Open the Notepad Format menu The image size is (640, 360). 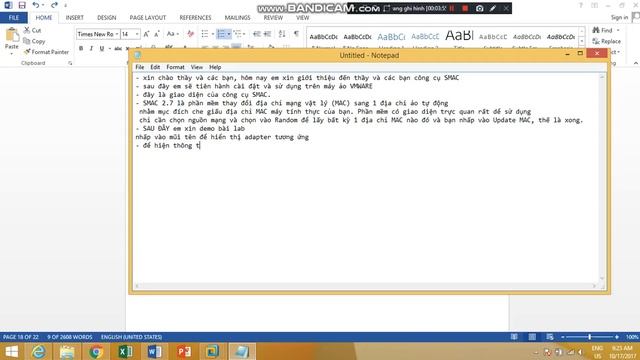coord(176,67)
